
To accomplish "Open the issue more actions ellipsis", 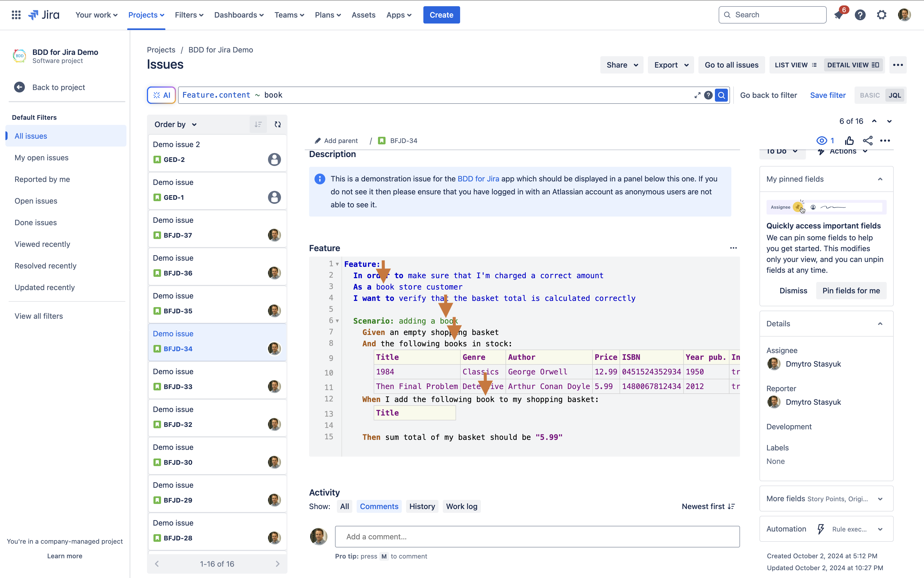I will [885, 141].
